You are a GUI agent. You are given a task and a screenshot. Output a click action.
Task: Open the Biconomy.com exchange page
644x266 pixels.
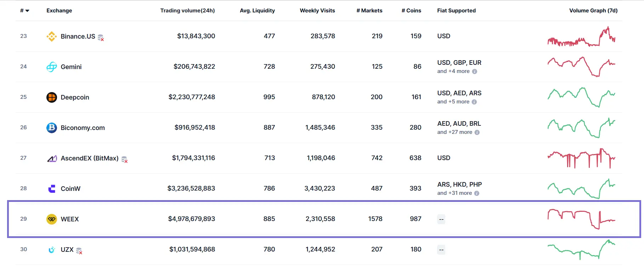coord(83,128)
